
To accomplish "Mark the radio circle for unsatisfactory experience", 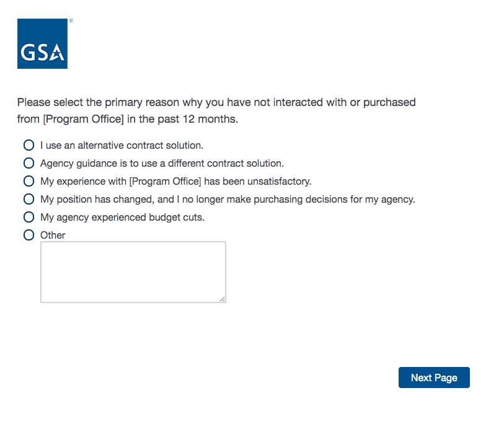I will 29,182.
